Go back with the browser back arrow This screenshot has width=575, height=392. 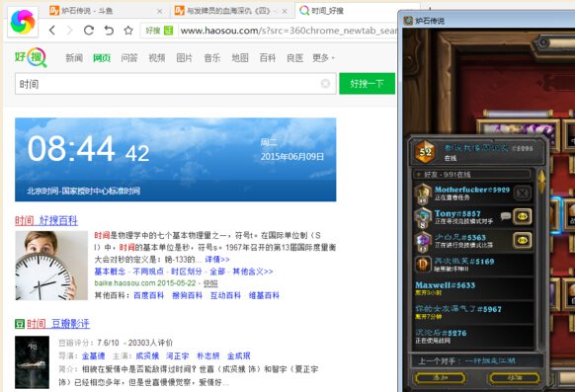click(52, 30)
